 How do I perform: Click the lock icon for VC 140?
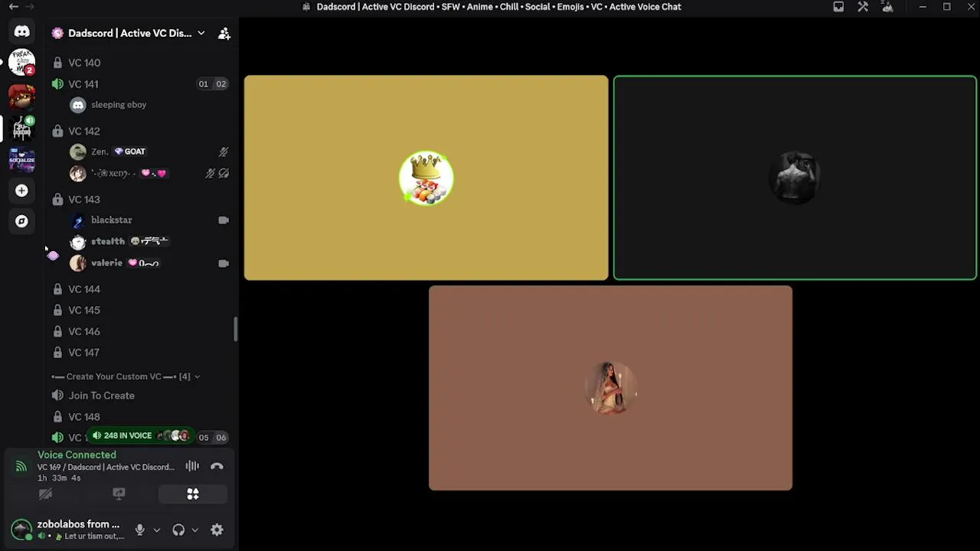[57, 63]
